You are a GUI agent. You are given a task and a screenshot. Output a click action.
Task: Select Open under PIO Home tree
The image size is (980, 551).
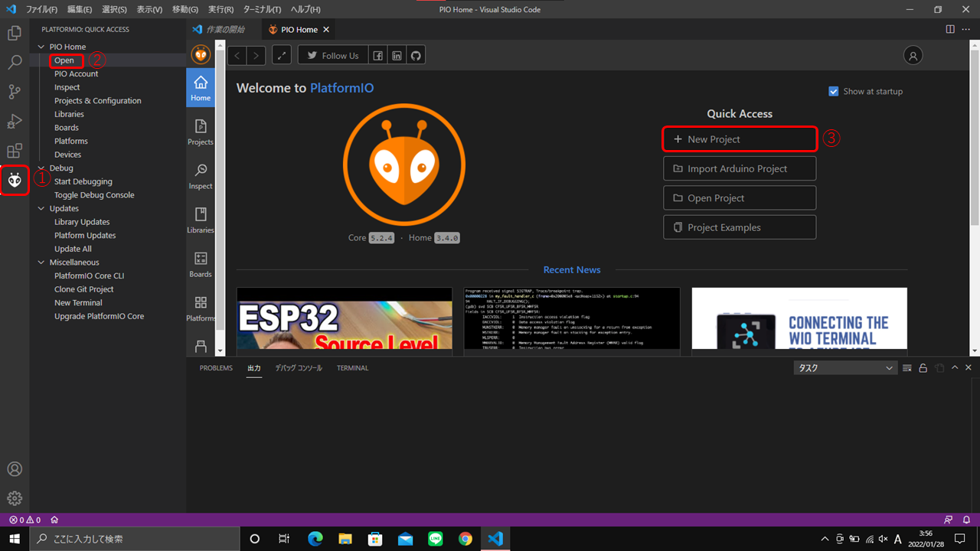64,60
